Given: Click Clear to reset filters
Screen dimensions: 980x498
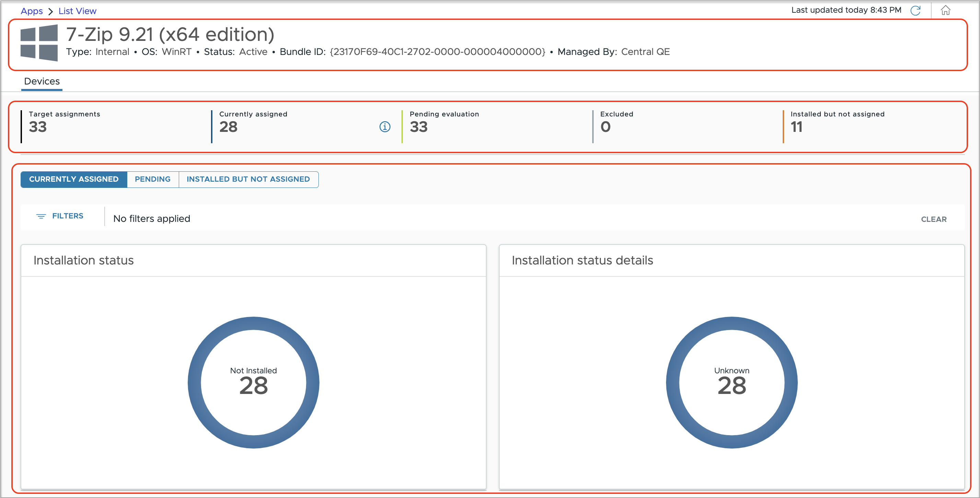Looking at the screenshot, I should [x=934, y=219].
